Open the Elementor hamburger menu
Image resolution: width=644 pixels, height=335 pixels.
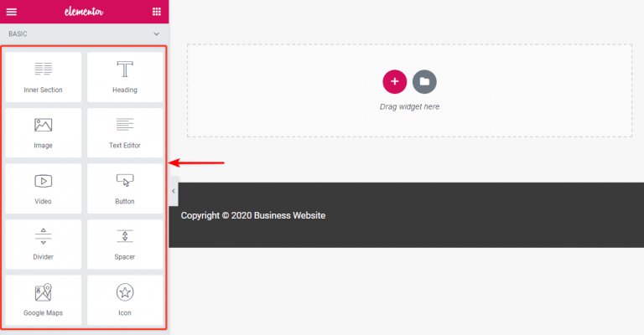12,12
